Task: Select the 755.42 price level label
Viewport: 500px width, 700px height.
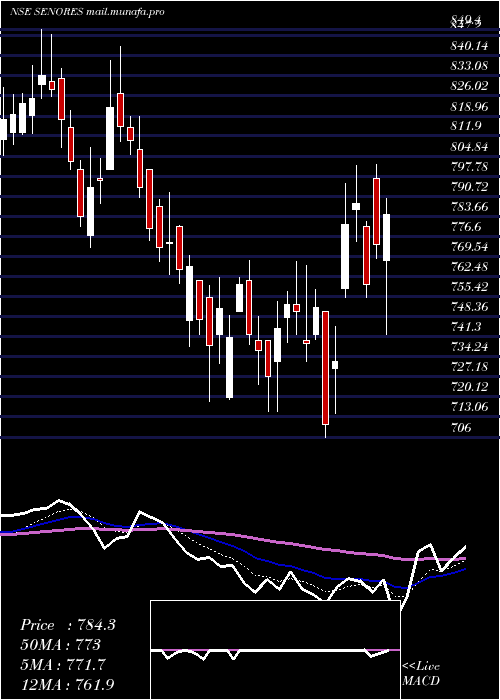Action: point(469,287)
